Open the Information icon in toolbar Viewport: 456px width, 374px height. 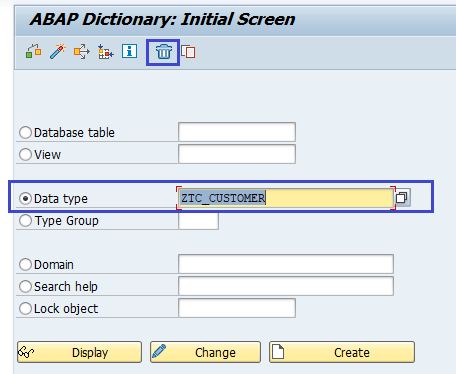[x=129, y=51]
